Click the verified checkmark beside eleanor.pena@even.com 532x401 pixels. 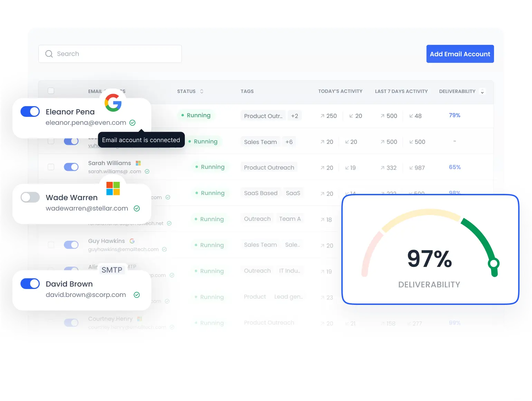[132, 122]
